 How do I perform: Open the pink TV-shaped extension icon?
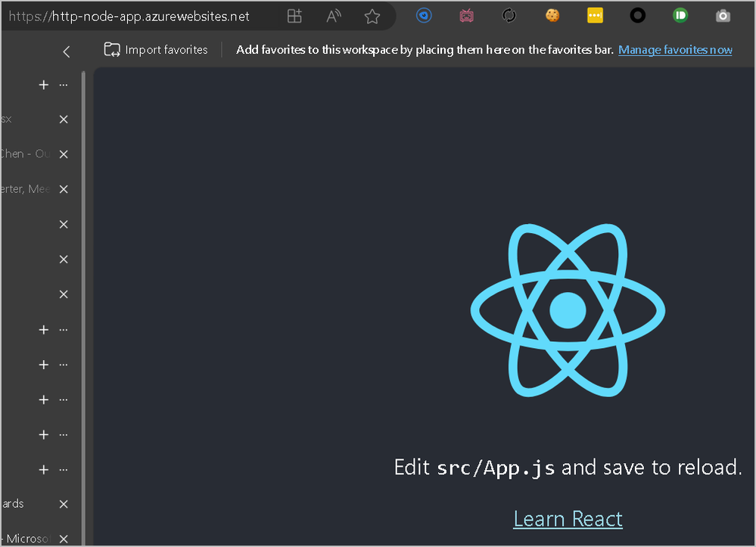[466, 16]
